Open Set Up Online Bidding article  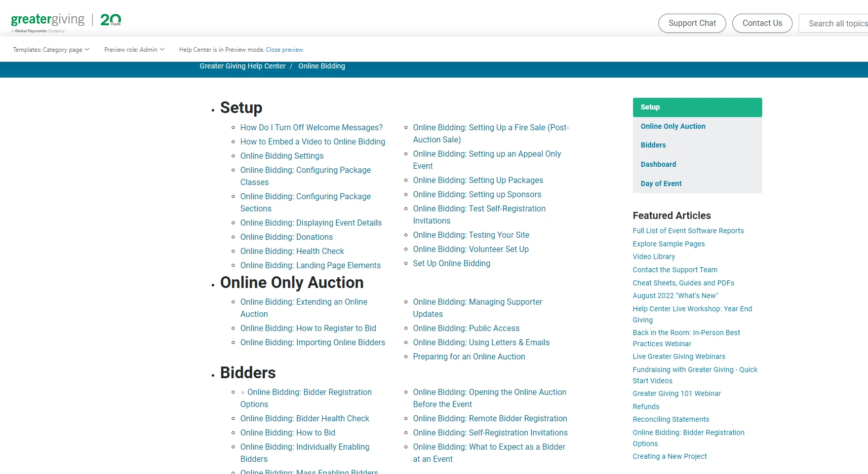point(452,264)
